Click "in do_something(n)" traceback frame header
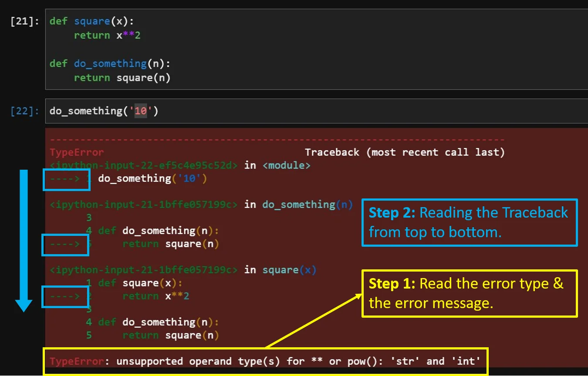The image size is (588, 376). [298, 205]
